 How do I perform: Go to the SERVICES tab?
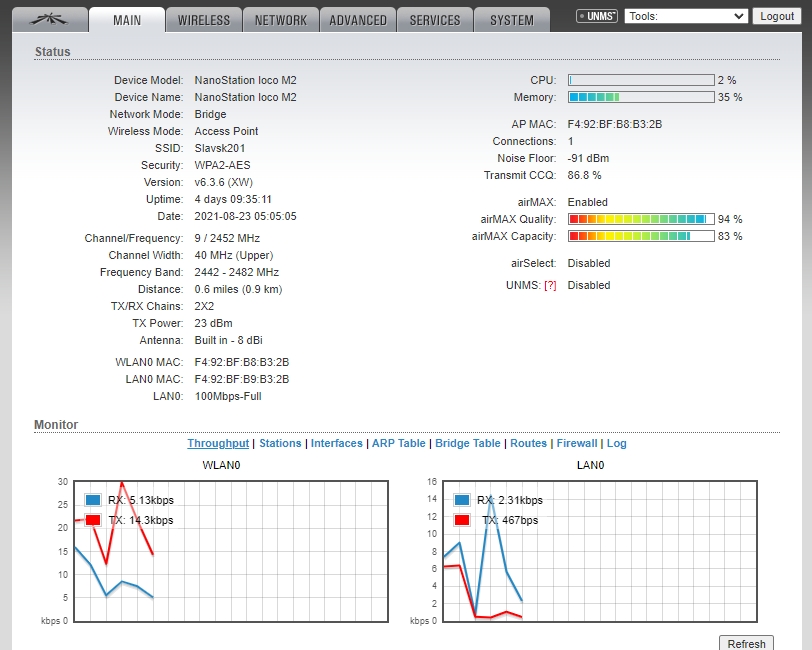[x=435, y=20]
